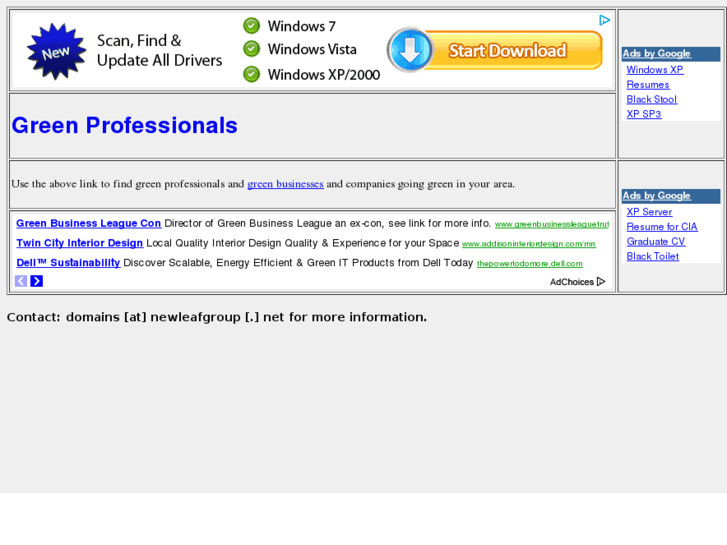The height and width of the screenshot is (545, 727).
Task: Click the green checkmark next to Windows XP/2000
Action: coord(252,74)
